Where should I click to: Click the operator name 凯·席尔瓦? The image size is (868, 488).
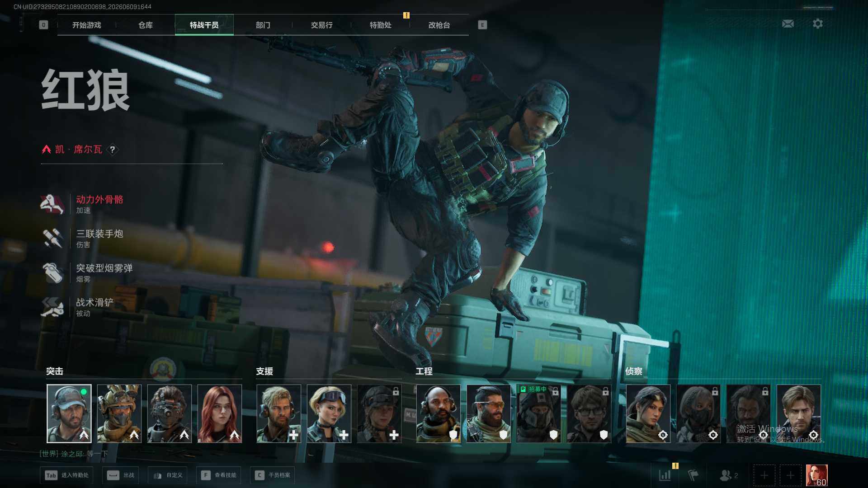79,150
